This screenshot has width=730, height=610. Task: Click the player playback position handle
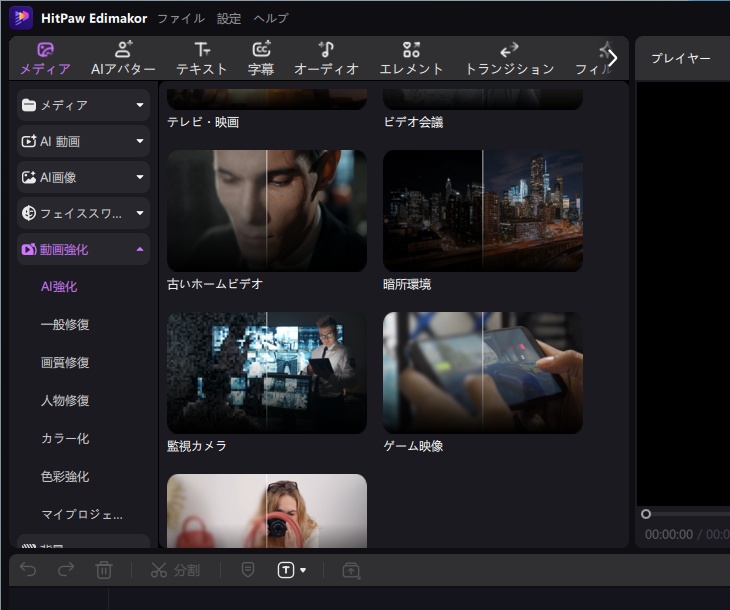[x=646, y=514]
